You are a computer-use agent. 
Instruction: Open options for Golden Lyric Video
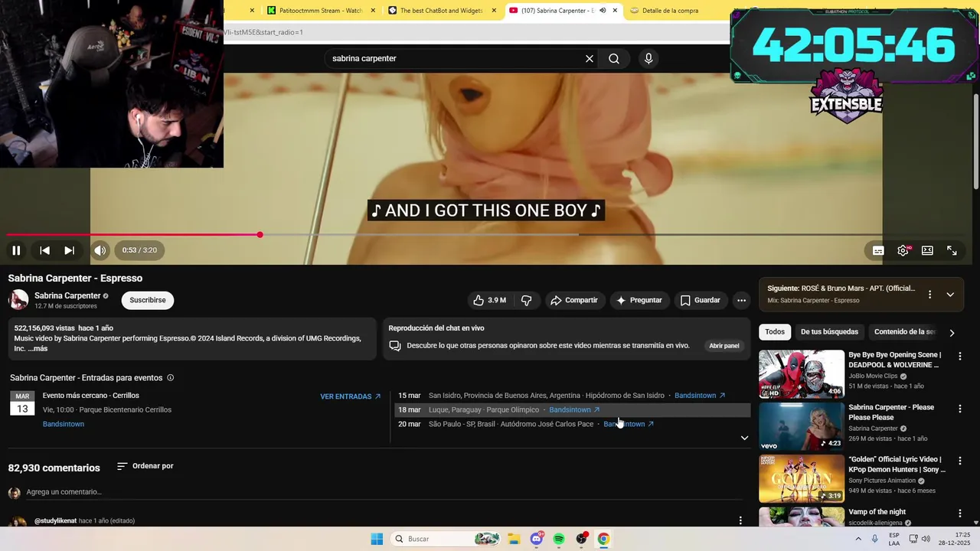pos(960,461)
